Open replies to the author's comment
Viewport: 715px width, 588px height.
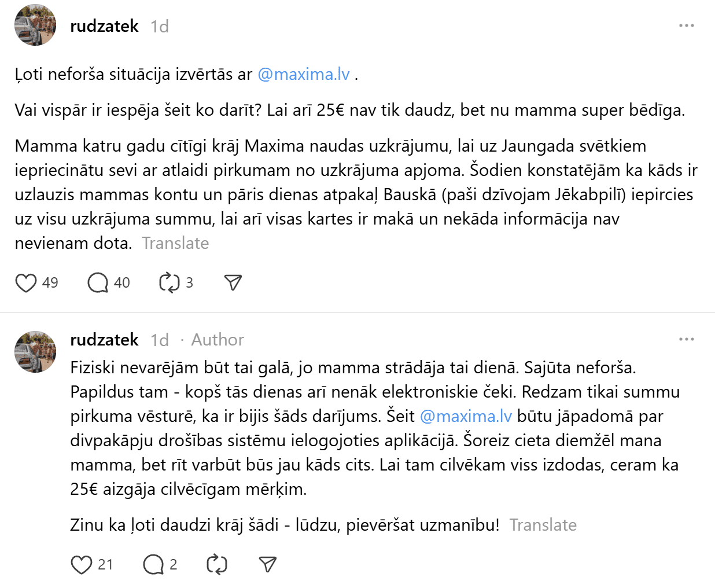tap(153, 565)
